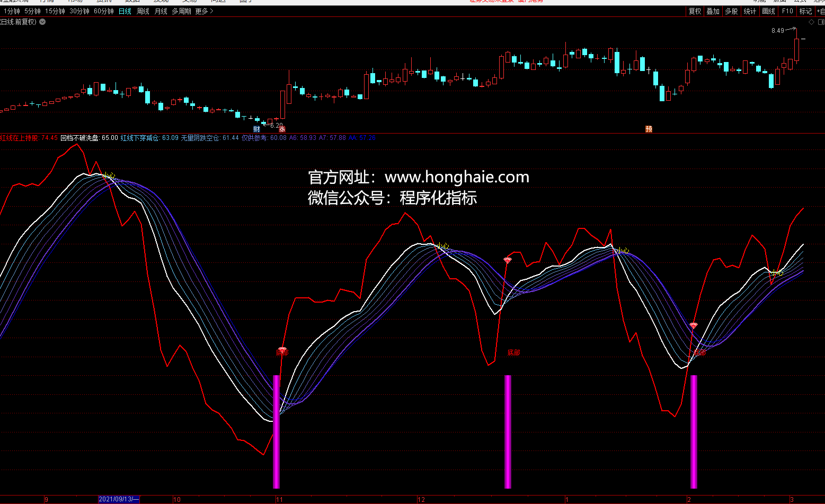
Task: Expand the 日线 前复权 dropdown arrow
Action: (42, 22)
